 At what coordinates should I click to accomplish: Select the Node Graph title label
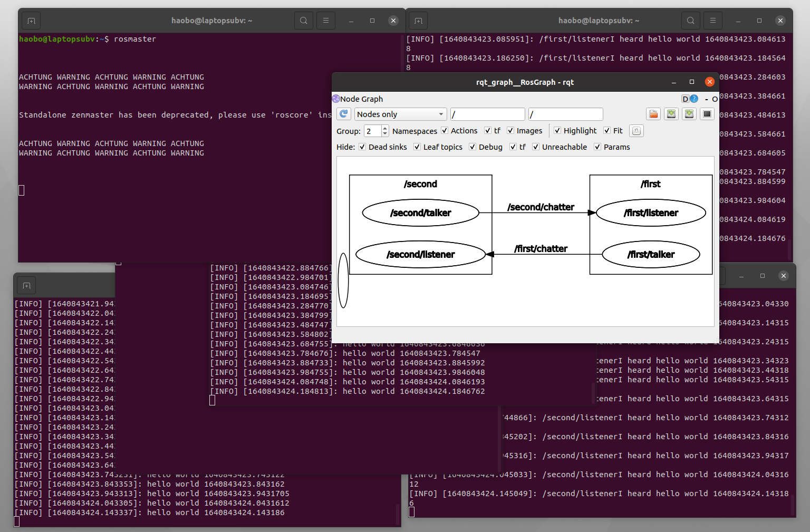coord(362,99)
